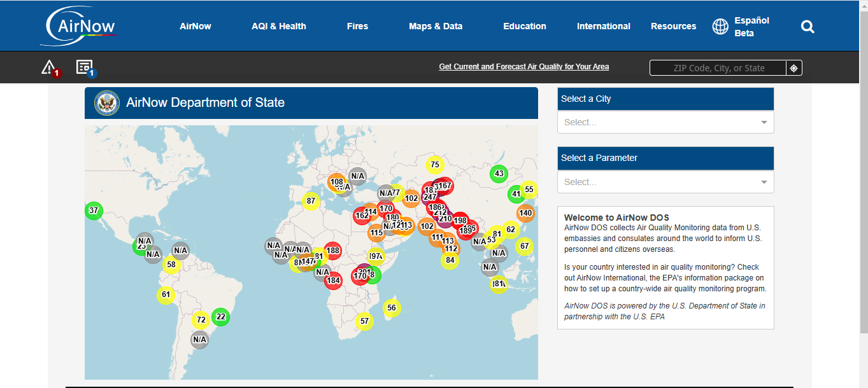
Task: Select the red 188 map marker
Action: tap(333, 251)
